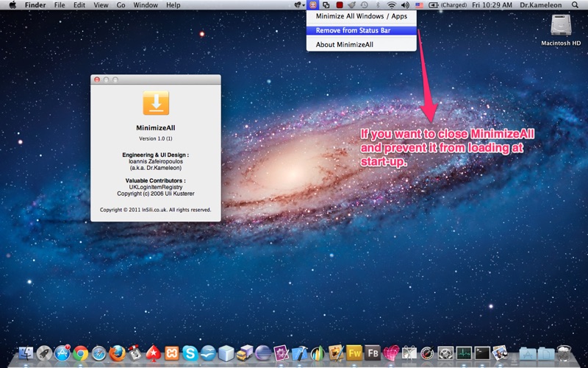Choose Remove from Status Bar
The height and width of the screenshot is (368, 588).
pos(362,30)
